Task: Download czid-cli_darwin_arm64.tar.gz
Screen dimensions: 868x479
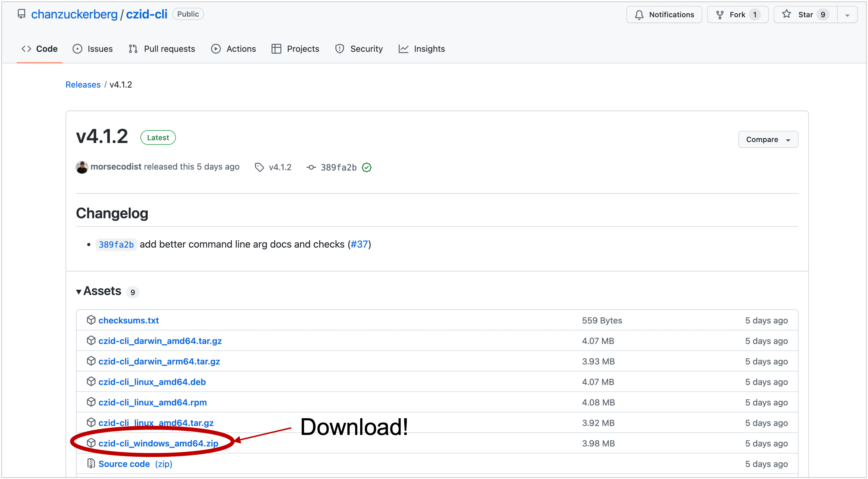Action: coord(159,361)
